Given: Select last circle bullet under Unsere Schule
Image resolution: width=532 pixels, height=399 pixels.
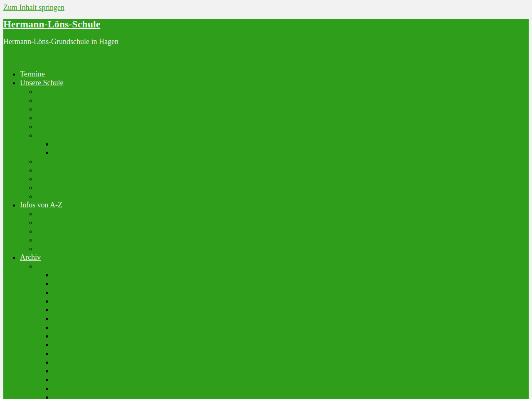Looking at the screenshot, I should tap(31, 197).
